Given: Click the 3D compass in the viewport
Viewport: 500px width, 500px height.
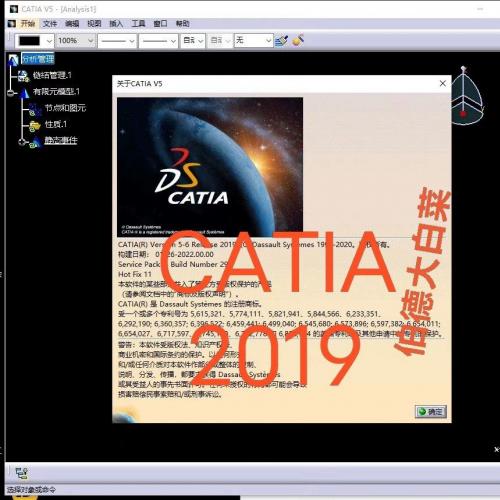Looking at the screenshot, I should pyautogui.click(x=467, y=96).
